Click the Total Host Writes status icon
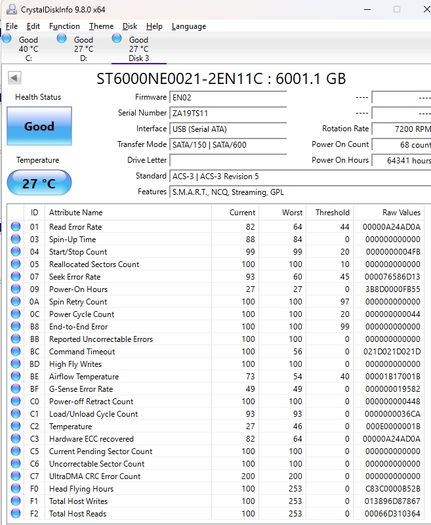The image size is (431, 525). [15, 501]
